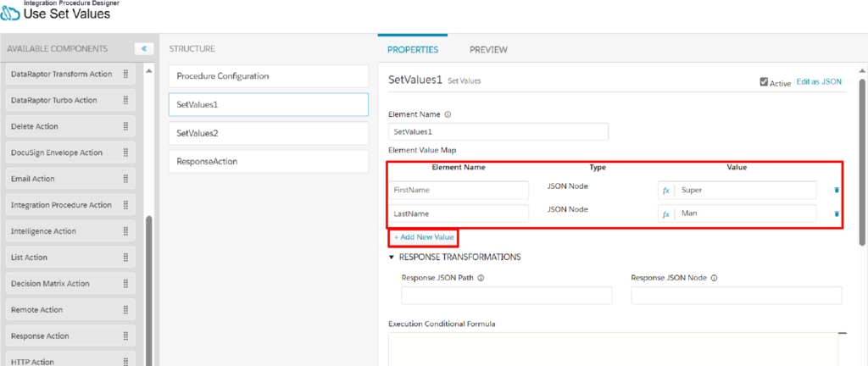This screenshot has height=366, width=868.
Task: Click the DataRaptor Transform Action component
Action: click(x=70, y=74)
